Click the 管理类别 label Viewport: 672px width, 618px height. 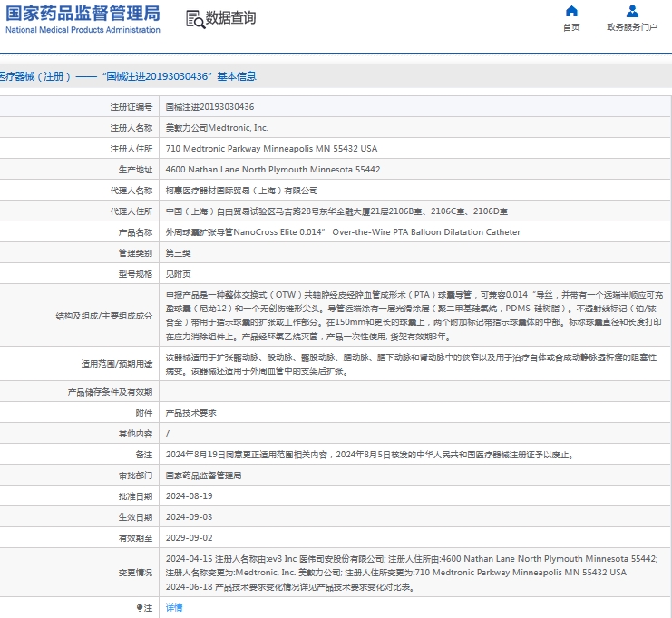[135, 253]
